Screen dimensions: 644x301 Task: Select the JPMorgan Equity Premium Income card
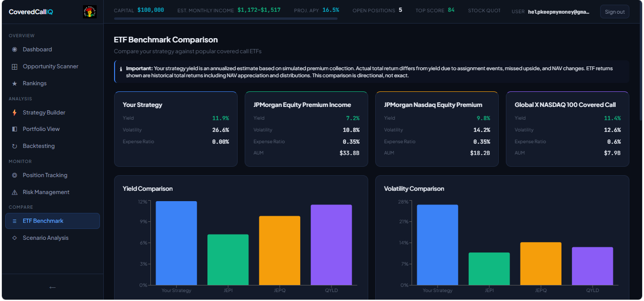[306, 129]
